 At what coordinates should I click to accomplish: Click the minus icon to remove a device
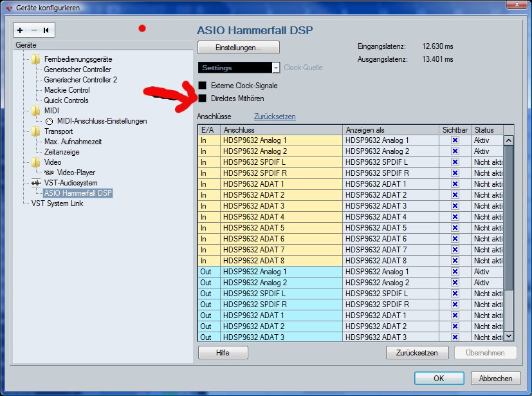[33, 30]
